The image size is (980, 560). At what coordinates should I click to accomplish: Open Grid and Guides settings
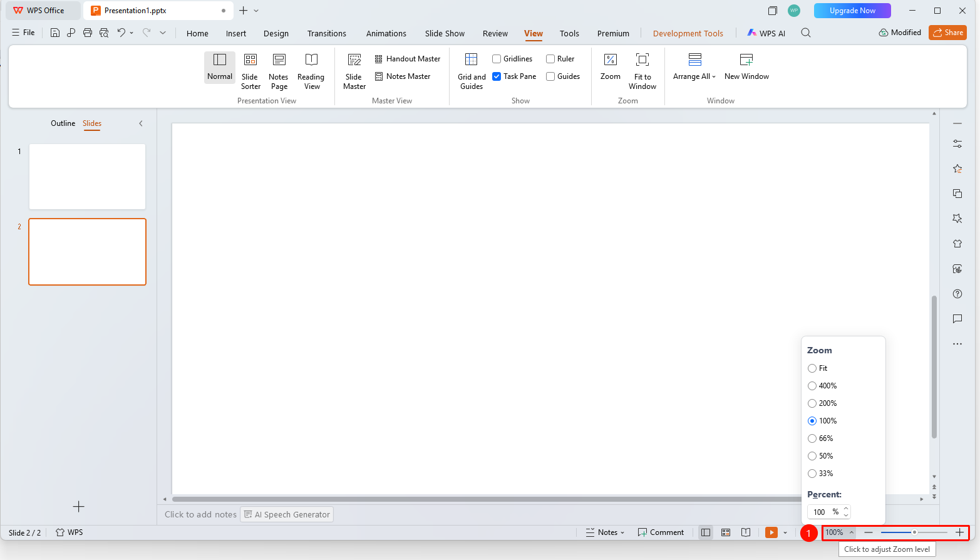pyautogui.click(x=472, y=71)
